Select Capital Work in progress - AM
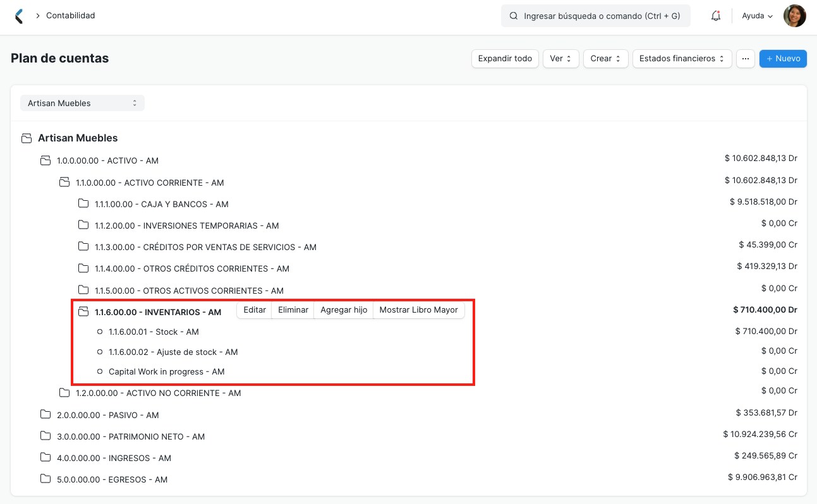The height and width of the screenshot is (504, 817). click(x=167, y=371)
